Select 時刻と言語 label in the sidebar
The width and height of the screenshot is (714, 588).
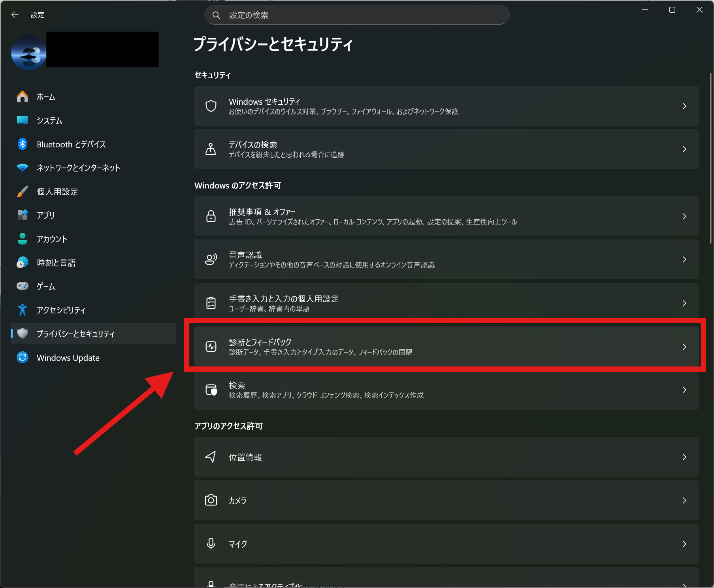[x=56, y=263]
